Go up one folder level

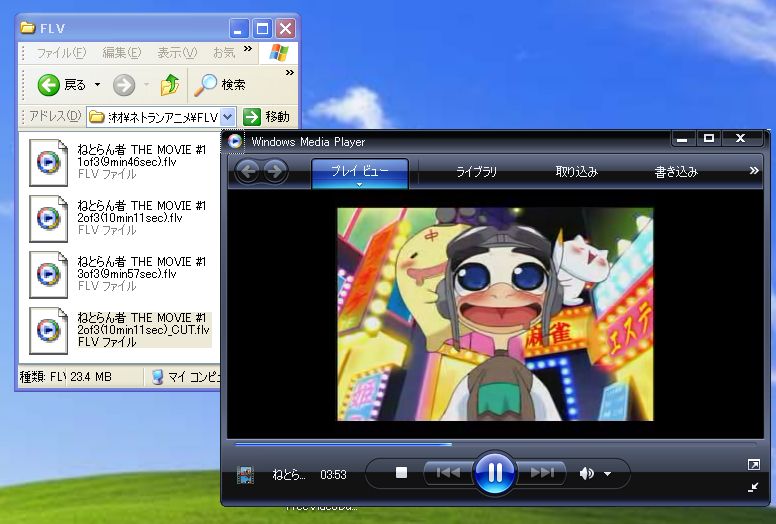tap(170, 85)
